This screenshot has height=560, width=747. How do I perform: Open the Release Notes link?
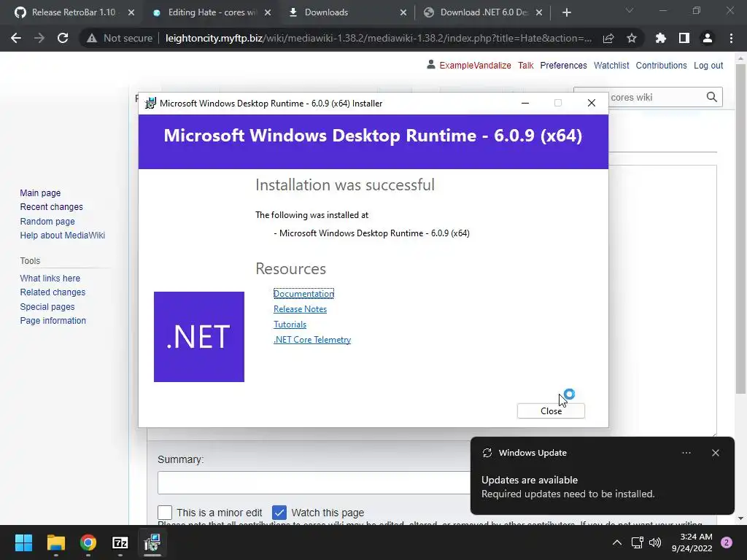(300, 308)
